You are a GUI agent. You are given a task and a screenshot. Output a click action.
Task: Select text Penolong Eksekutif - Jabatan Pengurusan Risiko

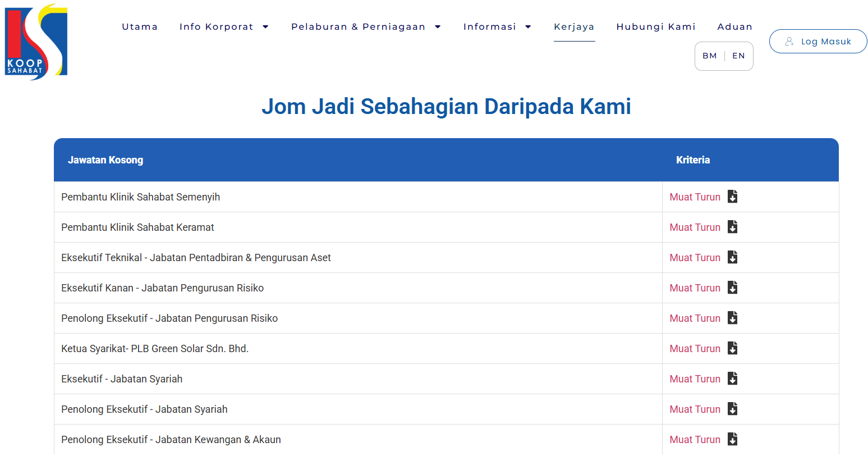click(x=169, y=318)
